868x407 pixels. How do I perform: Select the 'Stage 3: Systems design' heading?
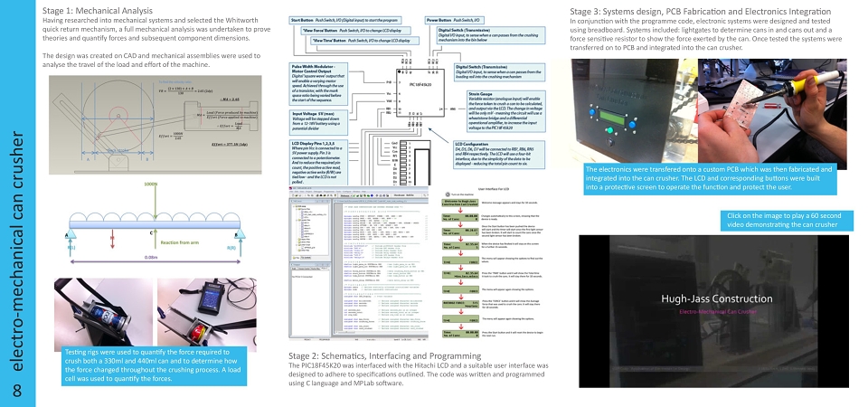[700, 11]
